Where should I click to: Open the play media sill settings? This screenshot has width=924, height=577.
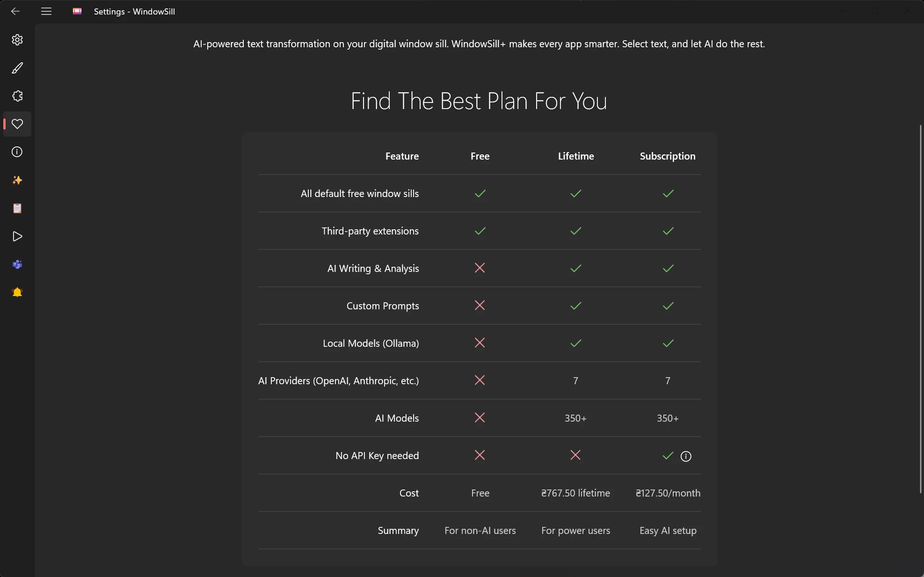point(17,236)
